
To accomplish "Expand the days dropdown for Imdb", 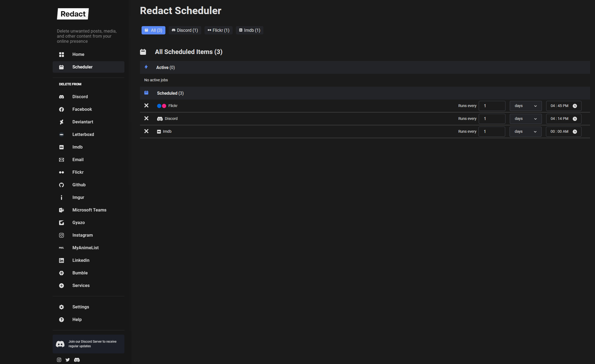I will coord(525,132).
